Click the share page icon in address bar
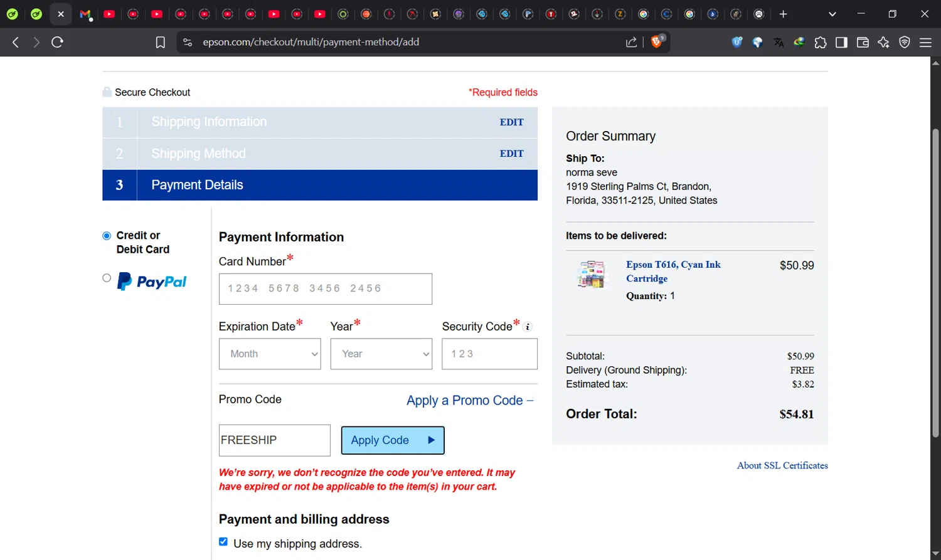This screenshot has width=941, height=560. click(632, 42)
